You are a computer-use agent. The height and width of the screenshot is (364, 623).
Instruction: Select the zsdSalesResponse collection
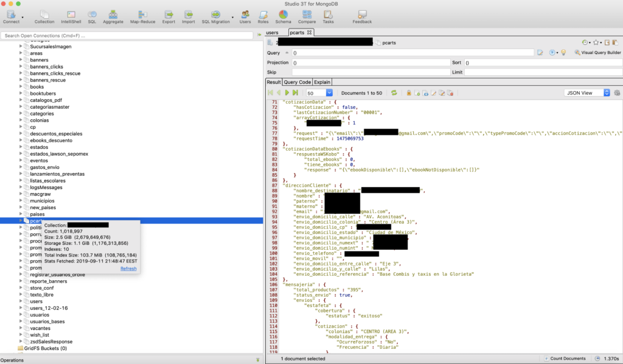click(x=51, y=342)
